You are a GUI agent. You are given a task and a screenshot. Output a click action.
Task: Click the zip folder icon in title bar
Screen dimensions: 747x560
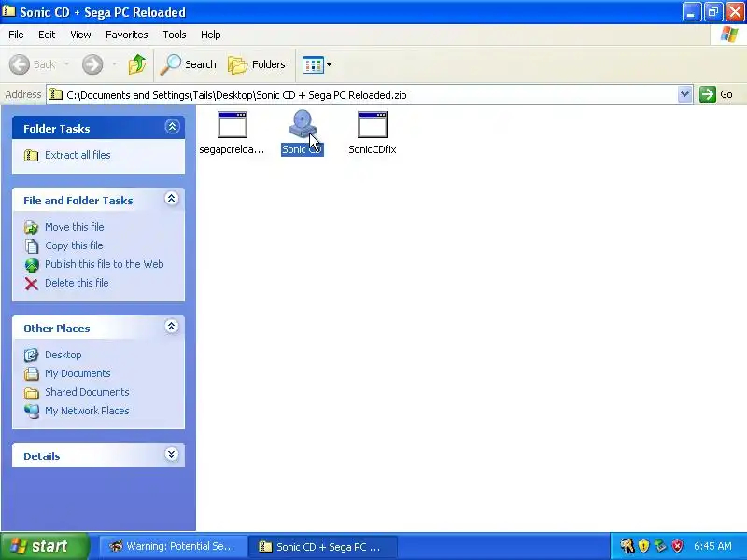pyautogui.click(x=8, y=11)
